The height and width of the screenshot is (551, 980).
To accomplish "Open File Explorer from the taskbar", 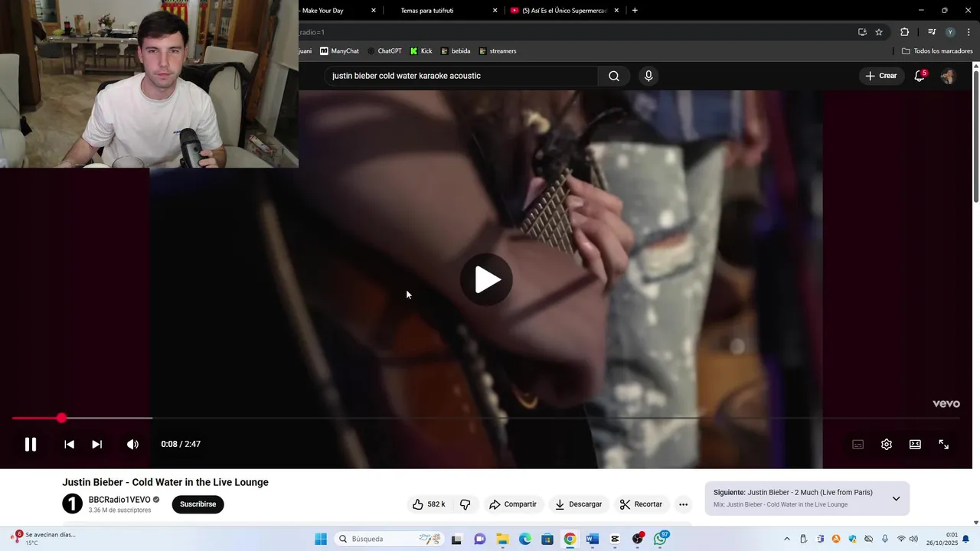I will coord(502,539).
